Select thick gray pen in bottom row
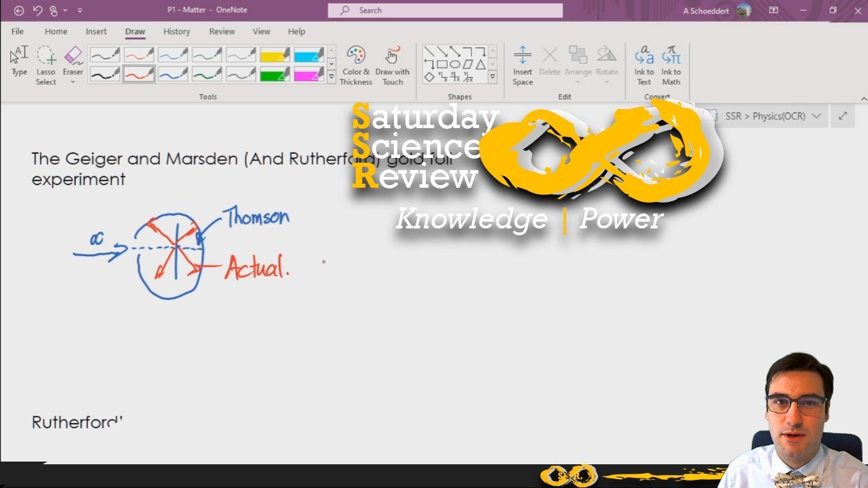The height and width of the screenshot is (488, 868). 241,74
